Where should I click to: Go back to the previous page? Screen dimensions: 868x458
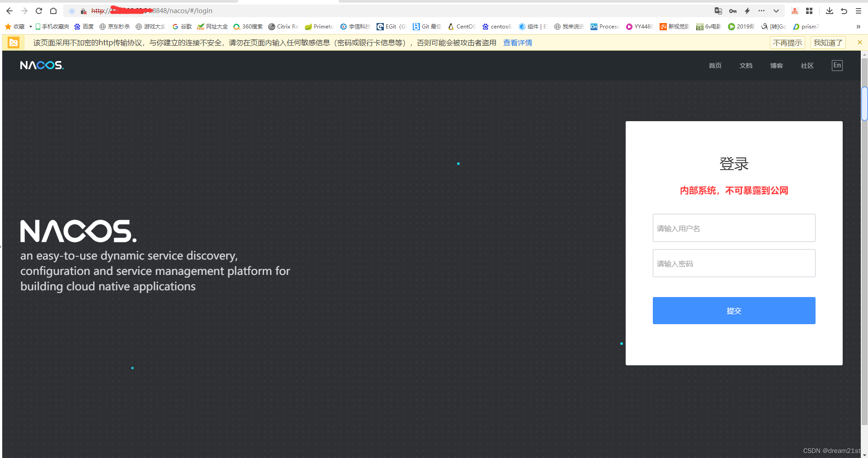point(9,11)
